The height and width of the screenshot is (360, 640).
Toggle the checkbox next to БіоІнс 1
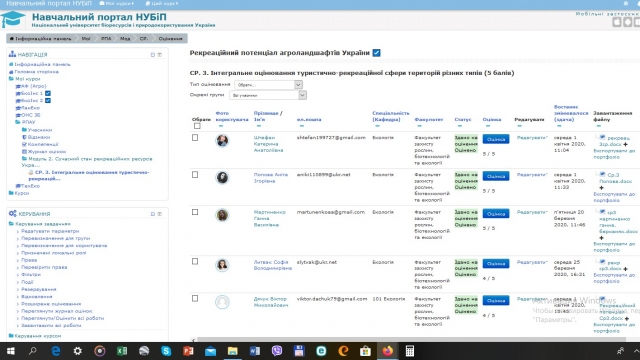[x=48, y=93]
